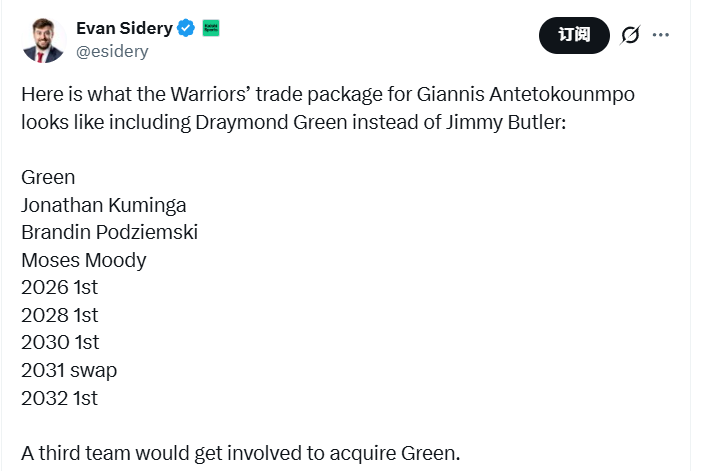The image size is (704, 471).
Task: Click the @esidery handle
Action: pos(112,51)
